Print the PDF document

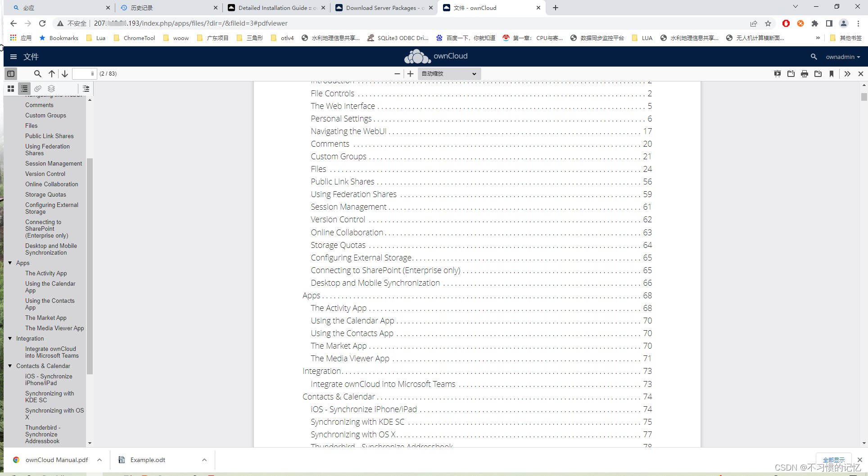point(805,74)
